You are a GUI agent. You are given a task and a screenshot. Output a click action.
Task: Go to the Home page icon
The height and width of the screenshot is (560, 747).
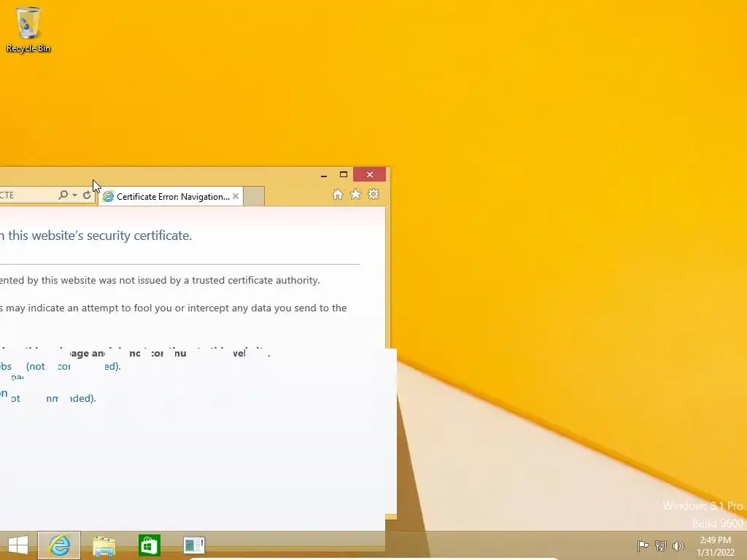[x=338, y=194]
